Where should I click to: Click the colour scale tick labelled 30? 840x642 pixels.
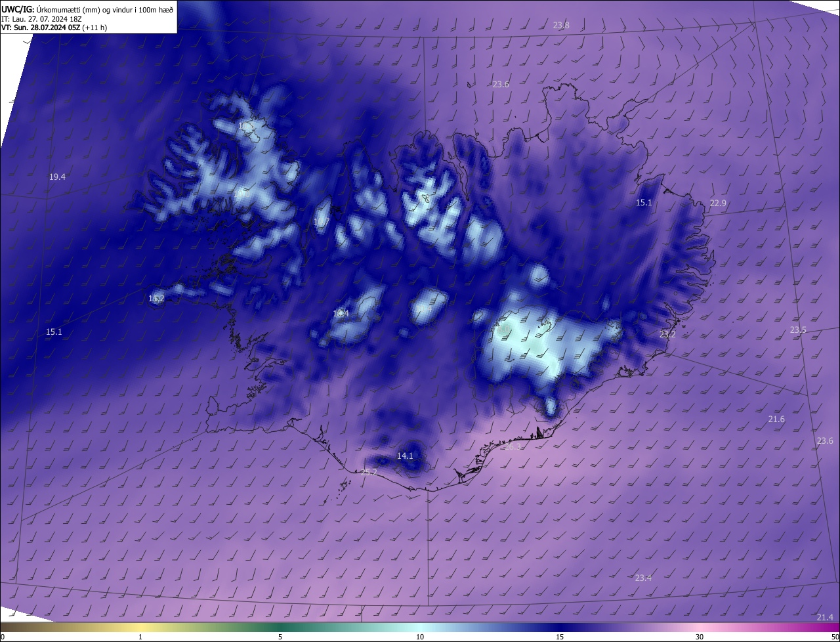point(700,637)
